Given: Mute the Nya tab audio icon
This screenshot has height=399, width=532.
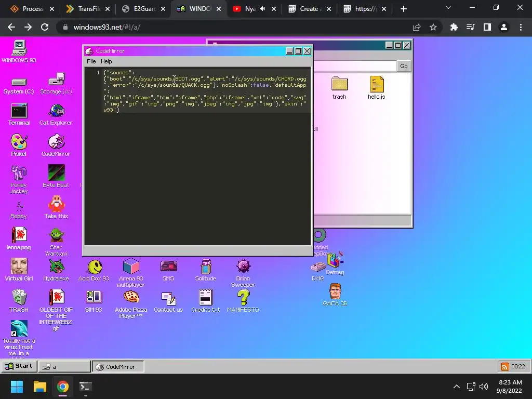Looking at the screenshot, I should pos(262,9).
